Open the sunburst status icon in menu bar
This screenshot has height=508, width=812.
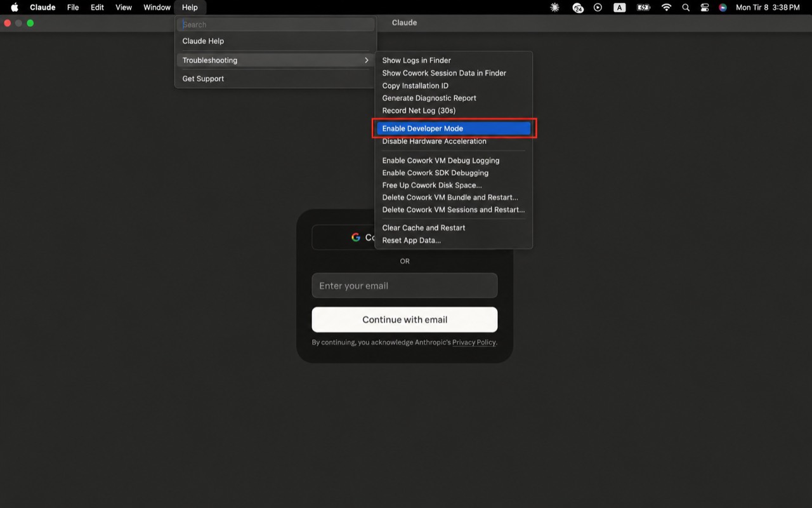click(x=555, y=8)
